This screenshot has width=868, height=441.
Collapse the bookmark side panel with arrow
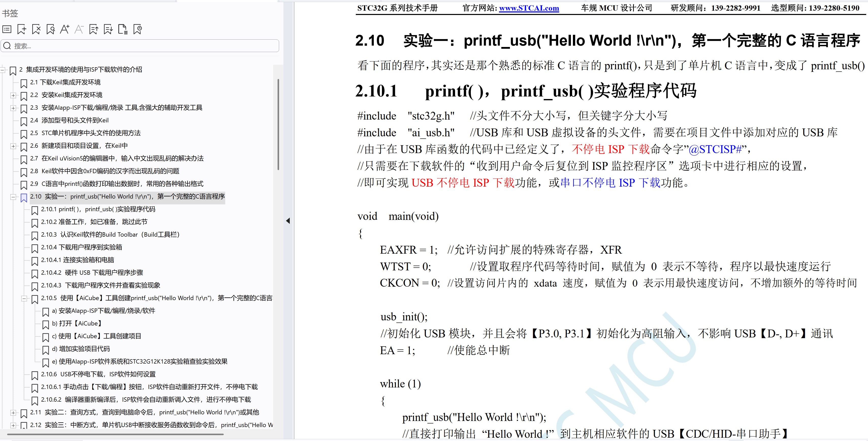(x=288, y=221)
